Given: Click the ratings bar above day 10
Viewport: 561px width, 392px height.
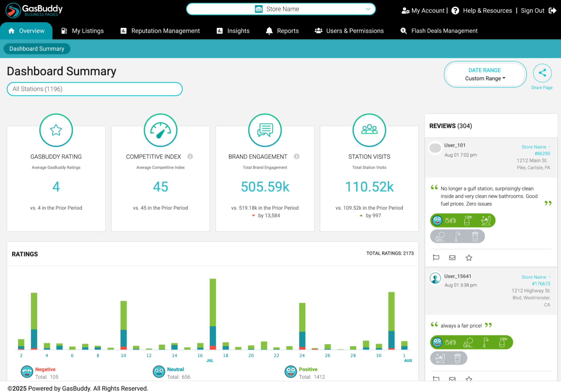Looking at the screenshot, I should click(124, 325).
